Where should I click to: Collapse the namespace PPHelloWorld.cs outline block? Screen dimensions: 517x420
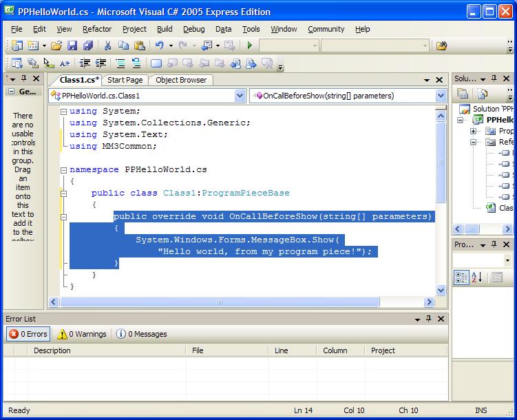pyautogui.click(x=63, y=170)
